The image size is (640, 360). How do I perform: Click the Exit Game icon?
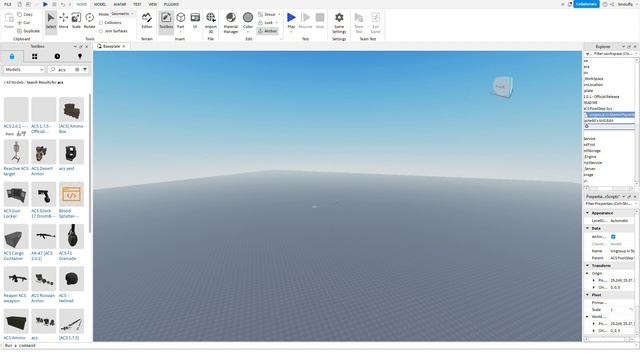point(375,22)
